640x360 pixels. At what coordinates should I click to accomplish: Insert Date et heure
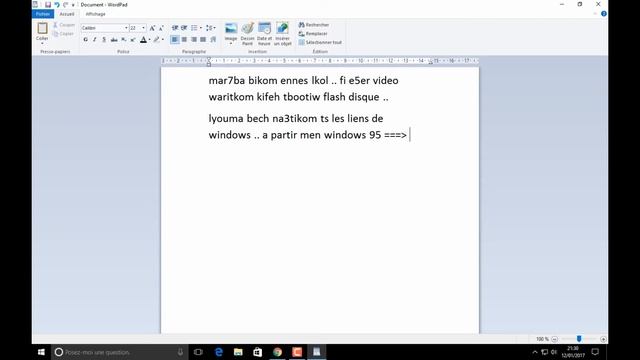coord(264,33)
